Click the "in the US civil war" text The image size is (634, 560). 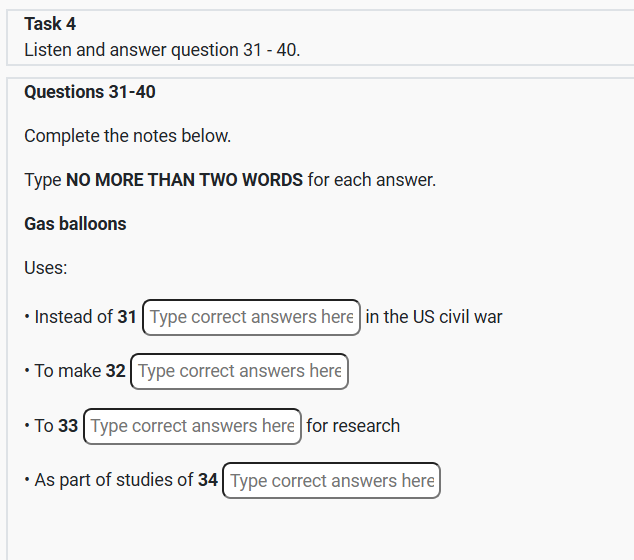(x=434, y=317)
